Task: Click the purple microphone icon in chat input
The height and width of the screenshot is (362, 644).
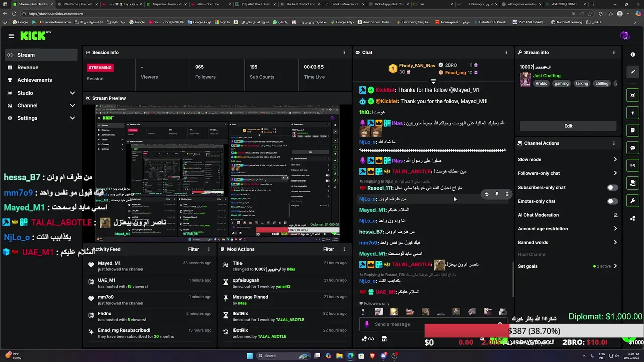Action: [x=367, y=324]
